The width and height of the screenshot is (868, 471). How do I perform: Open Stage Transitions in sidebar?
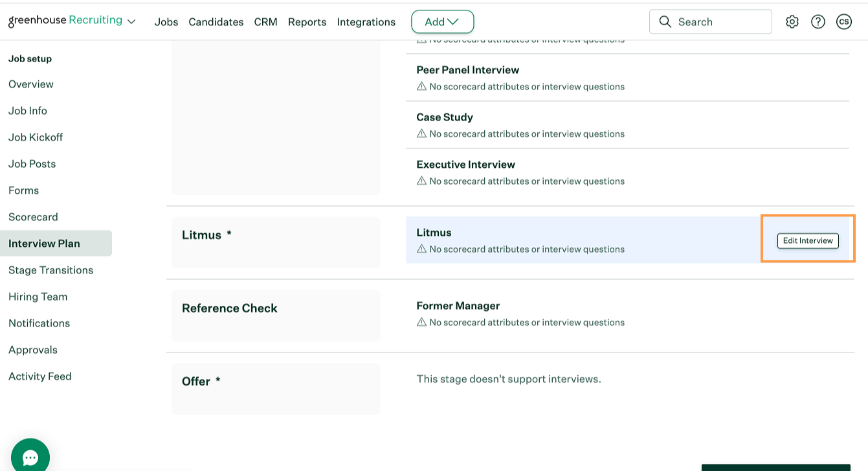tap(50, 270)
